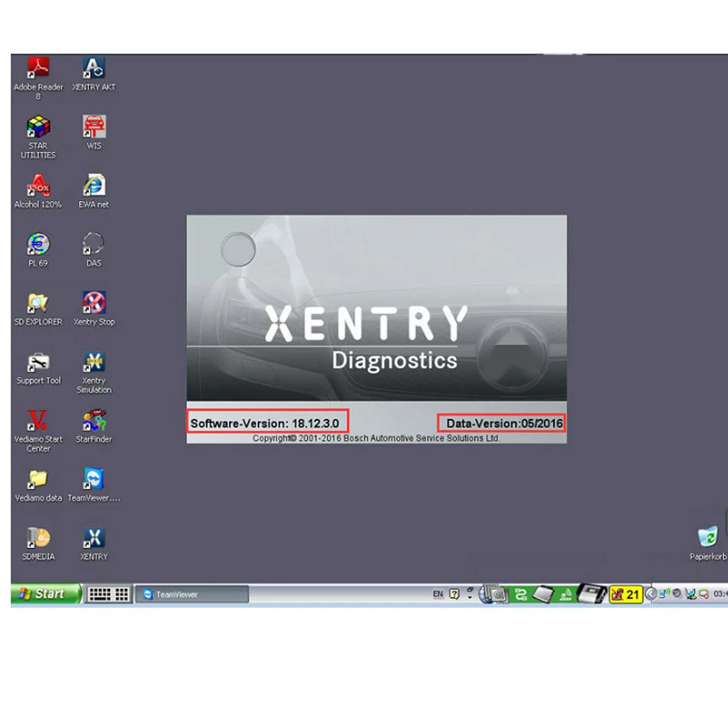728x728 pixels.
Task: Open the question mark help icon
Action: (x=454, y=594)
